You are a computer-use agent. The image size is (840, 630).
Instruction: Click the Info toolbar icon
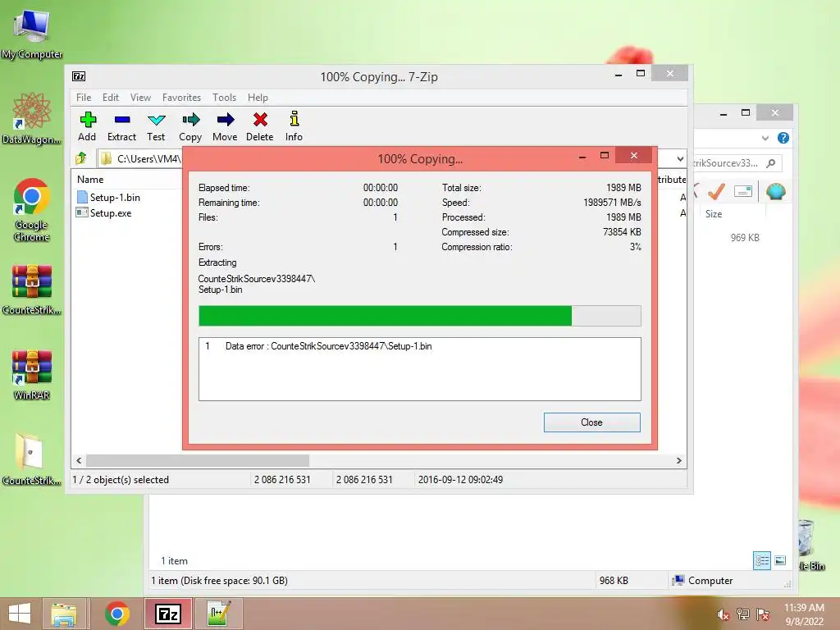point(294,118)
